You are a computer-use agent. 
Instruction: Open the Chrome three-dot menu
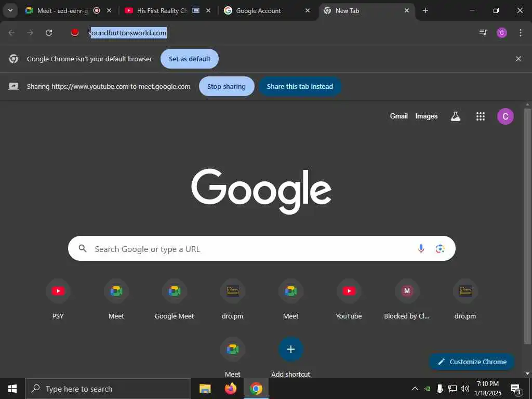click(521, 33)
